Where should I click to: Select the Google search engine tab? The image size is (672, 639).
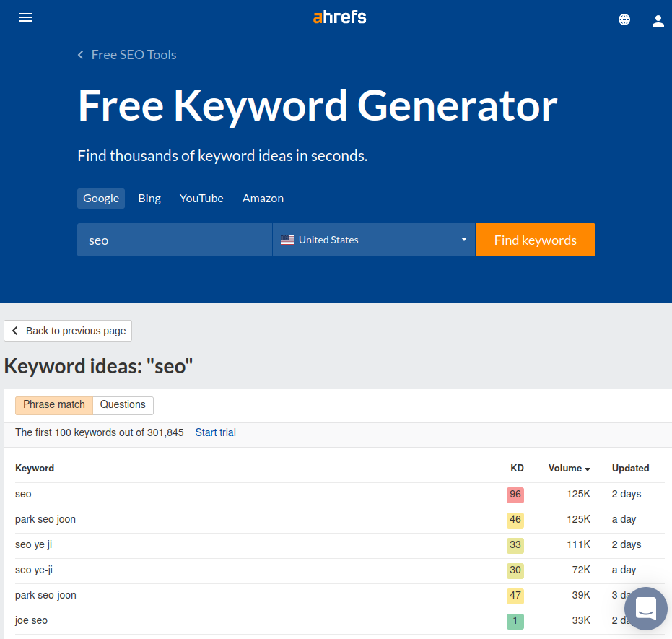pyautogui.click(x=101, y=199)
